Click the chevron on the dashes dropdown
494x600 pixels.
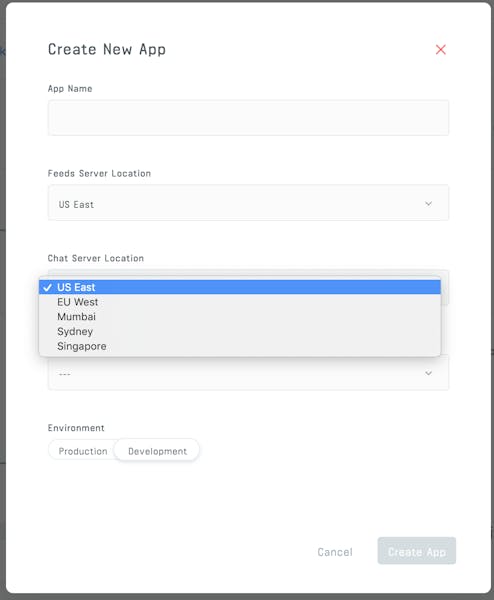[x=428, y=373]
